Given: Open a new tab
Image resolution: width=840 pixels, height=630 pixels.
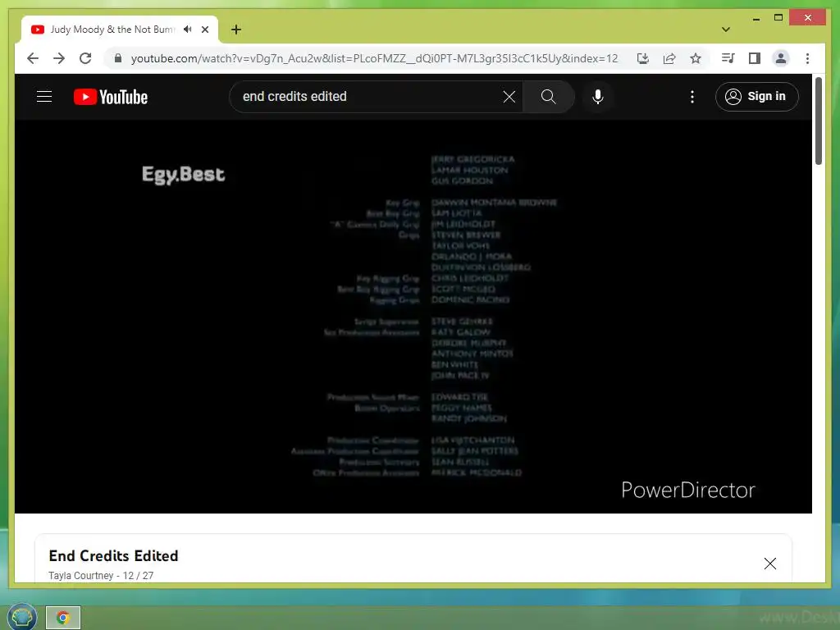Looking at the screenshot, I should tap(236, 30).
